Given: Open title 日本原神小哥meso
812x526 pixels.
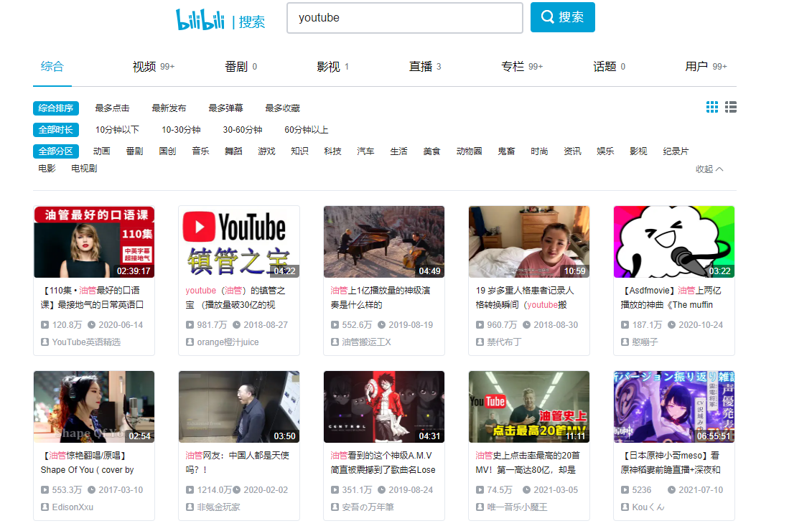Looking at the screenshot, I should click(671, 462).
